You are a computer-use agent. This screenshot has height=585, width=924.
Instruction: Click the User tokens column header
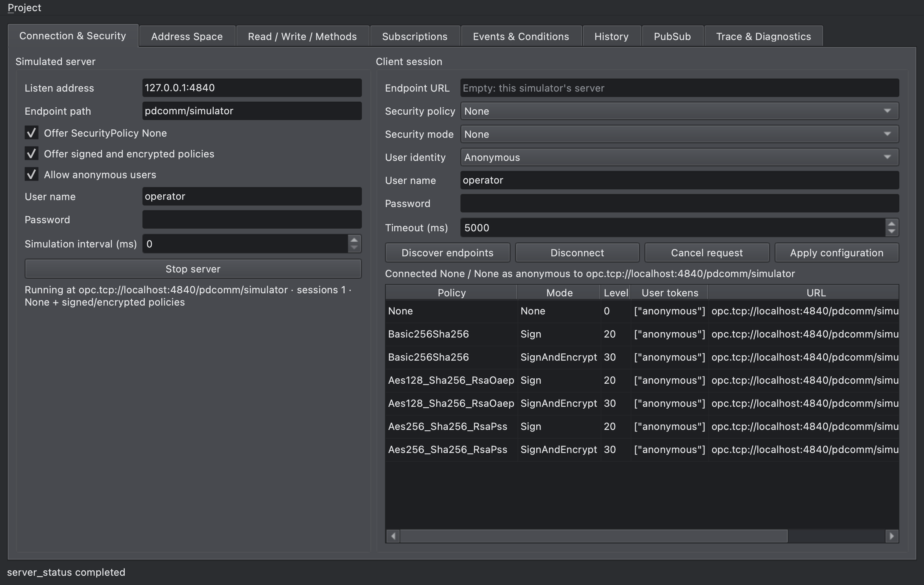click(670, 293)
